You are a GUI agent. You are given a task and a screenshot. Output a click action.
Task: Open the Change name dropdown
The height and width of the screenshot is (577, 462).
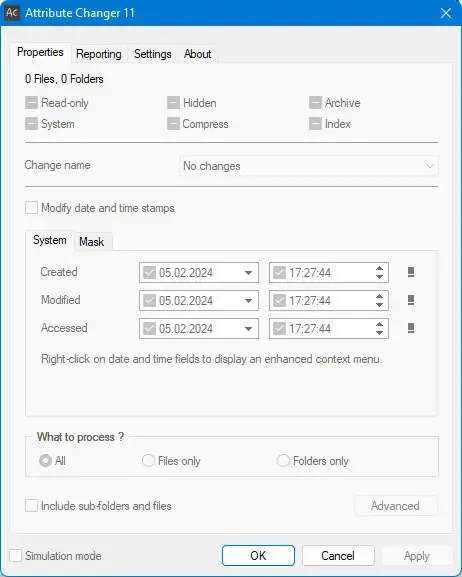pyautogui.click(x=308, y=166)
